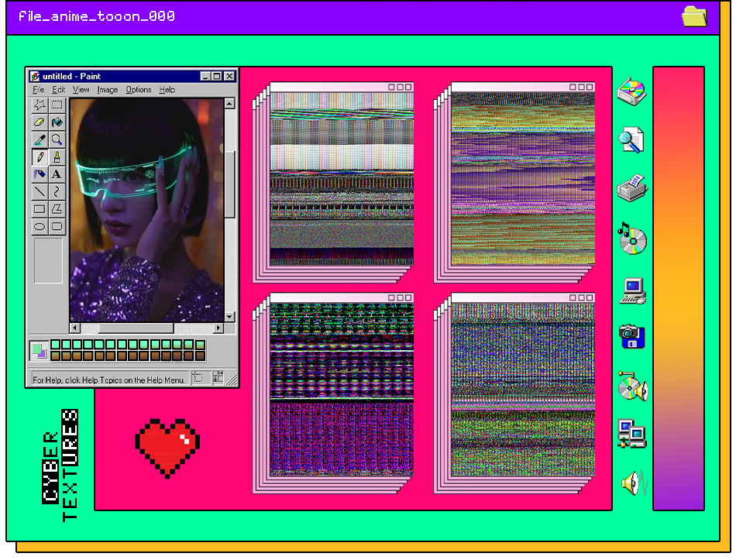The width and height of the screenshot is (736, 560).
Task: Close the Paint window
Action: (229, 76)
